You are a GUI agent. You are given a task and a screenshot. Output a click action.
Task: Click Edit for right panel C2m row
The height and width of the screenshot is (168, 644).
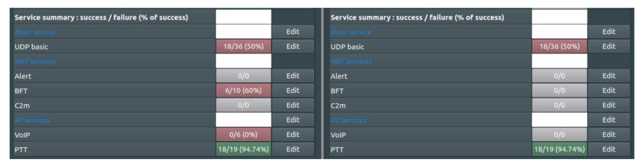(609, 105)
